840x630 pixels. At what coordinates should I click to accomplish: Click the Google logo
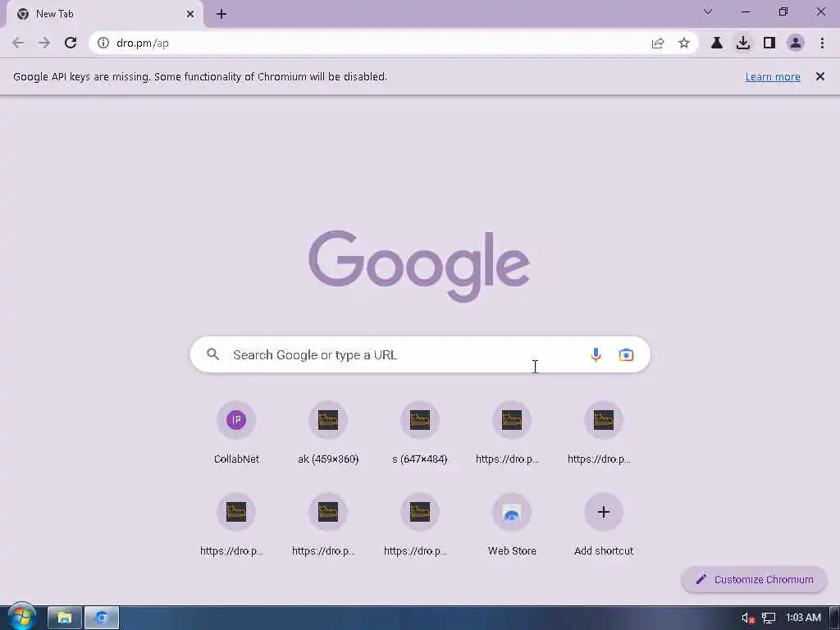[419, 267]
